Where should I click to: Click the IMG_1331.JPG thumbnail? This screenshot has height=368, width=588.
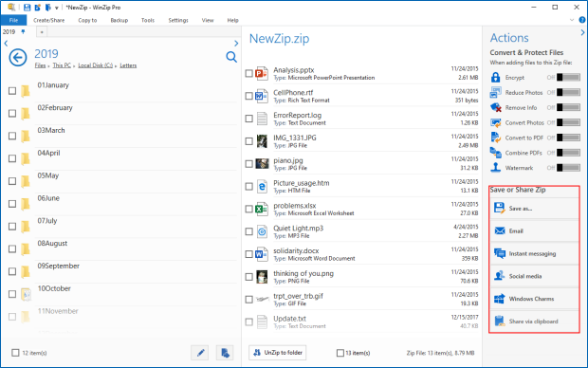tap(262, 141)
